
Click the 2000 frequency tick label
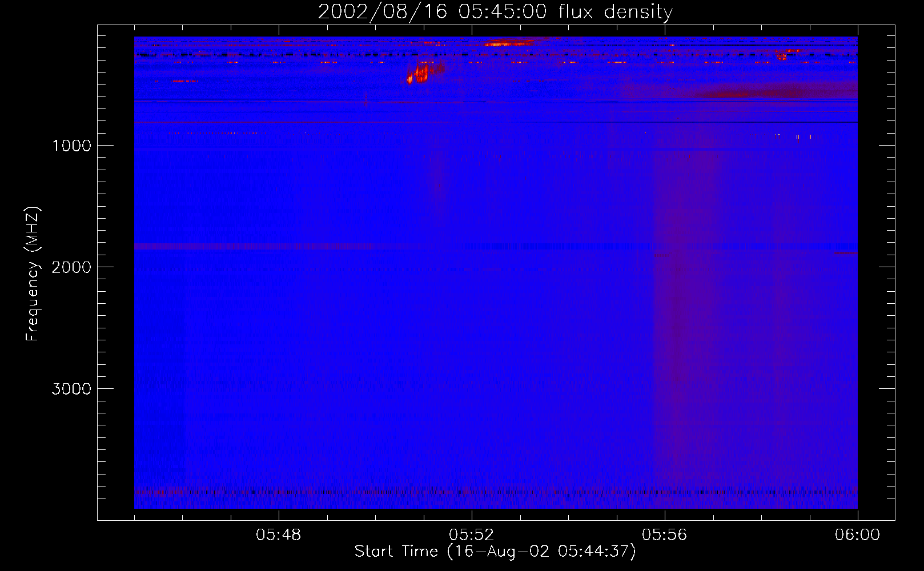pos(71,267)
